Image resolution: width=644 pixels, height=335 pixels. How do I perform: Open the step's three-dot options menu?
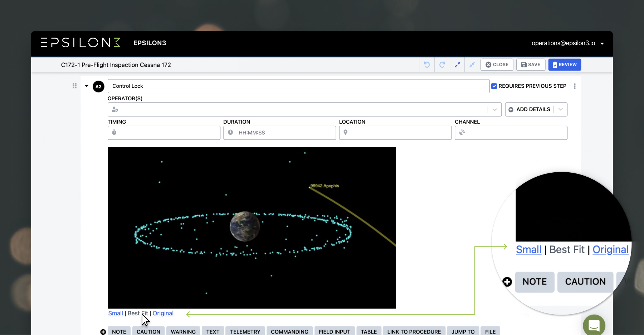click(575, 86)
